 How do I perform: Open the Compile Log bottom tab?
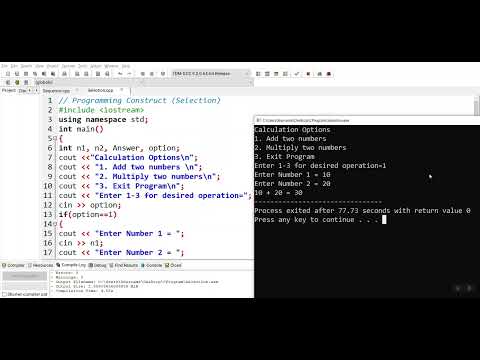[x=71, y=265]
